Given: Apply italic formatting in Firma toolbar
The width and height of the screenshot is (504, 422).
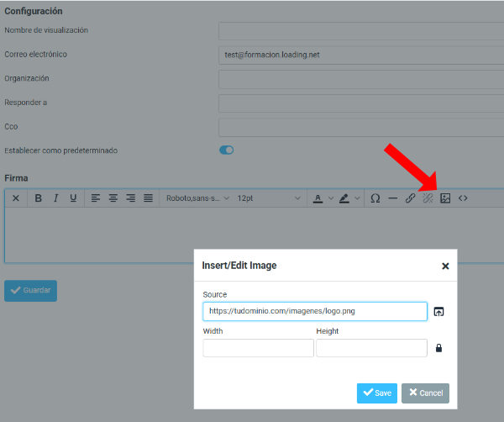Looking at the screenshot, I should coord(55,198).
